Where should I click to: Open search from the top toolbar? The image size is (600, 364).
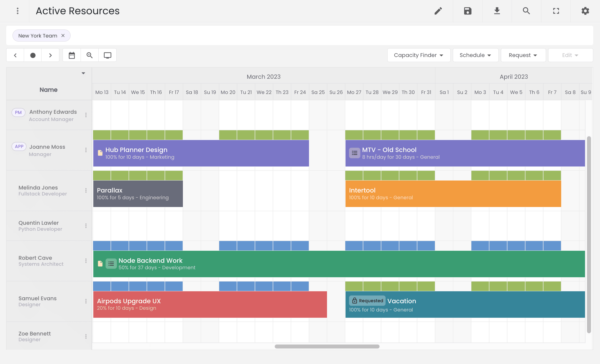tap(526, 11)
